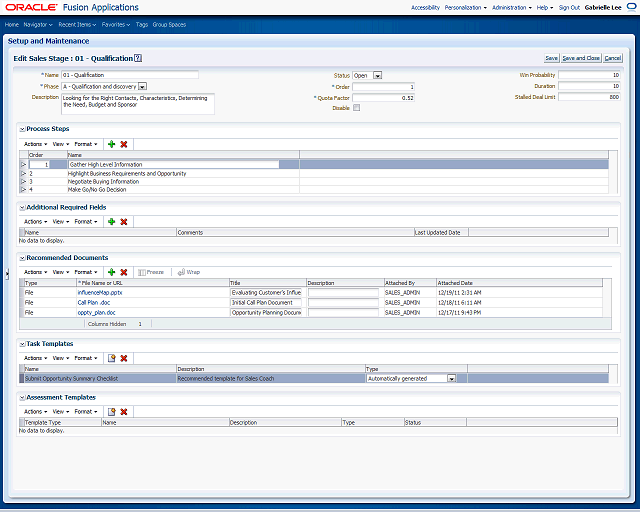The image size is (640, 512).
Task: Open the Navigator menu
Action: pyautogui.click(x=38, y=24)
